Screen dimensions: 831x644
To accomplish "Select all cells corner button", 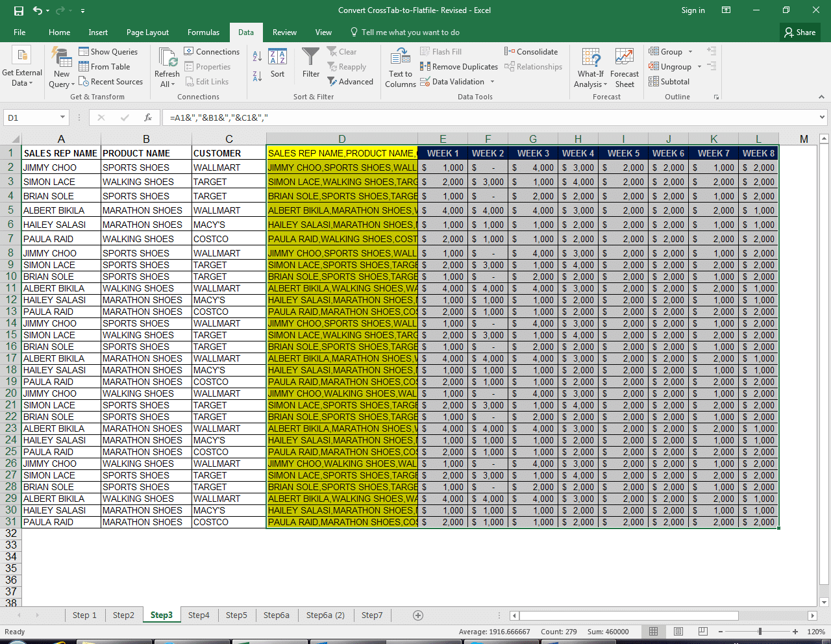I will click(11, 139).
